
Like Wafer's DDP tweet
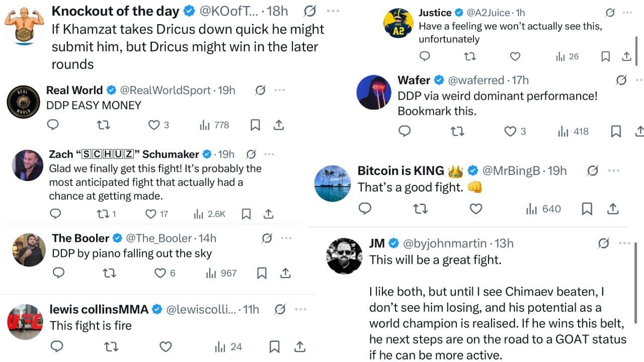click(510, 132)
